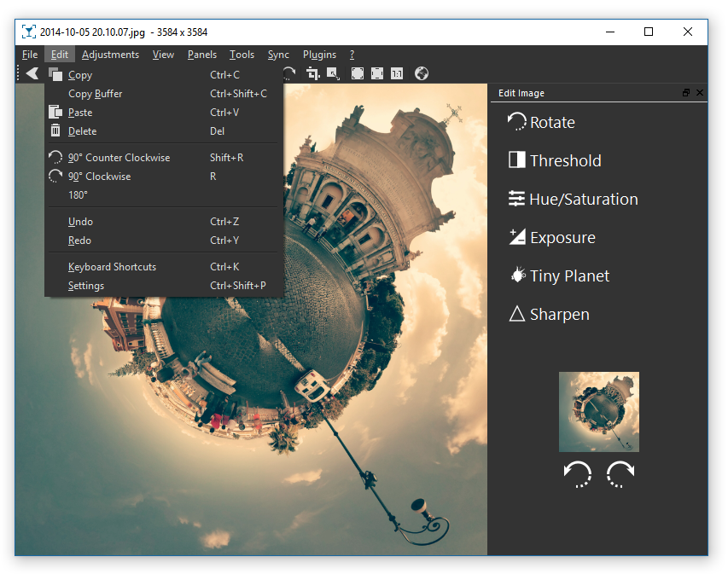The width and height of the screenshot is (728, 574).
Task: Undock the Edit Image panel
Action: point(685,92)
